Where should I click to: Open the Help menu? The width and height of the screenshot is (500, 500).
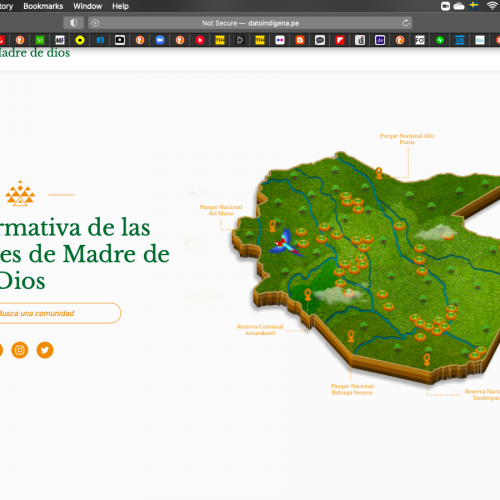(x=120, y=6)
